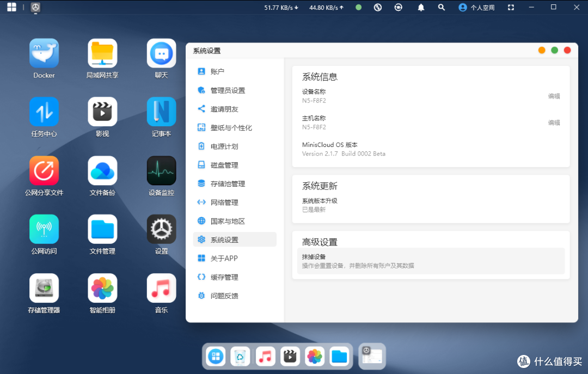
Task: Open 磁盘管理 in the sidebar
Action: [x=235, y=165]
